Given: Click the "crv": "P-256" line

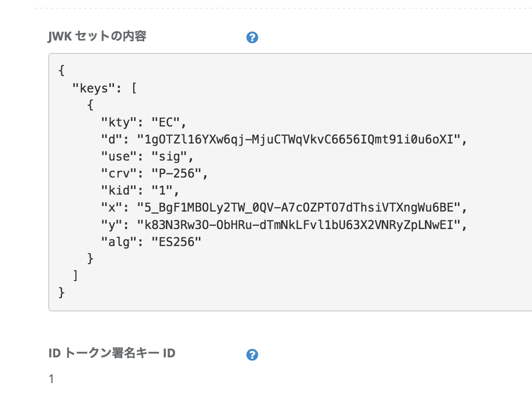Looking at the screenshot, I should click(x=154, y=174).
